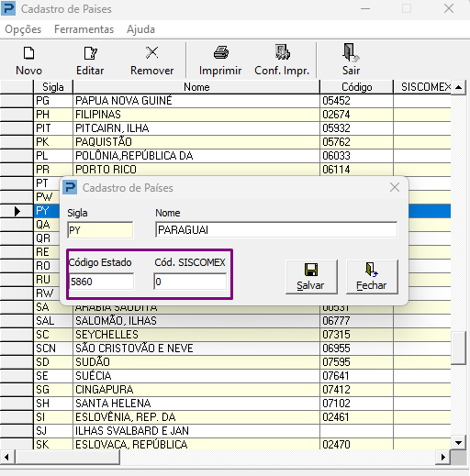470x476 pixels.
Task: Click the Sigla cell QA
Action: pyautogui.click(x=47, y=225)
